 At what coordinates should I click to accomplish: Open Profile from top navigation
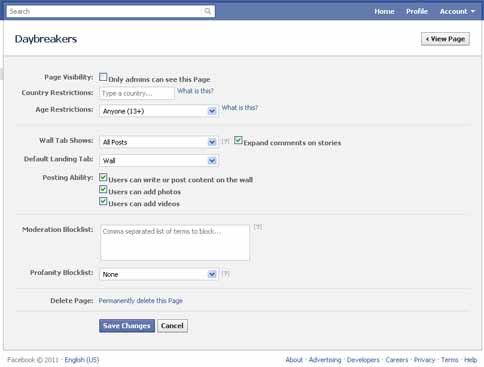pos(417,11)
